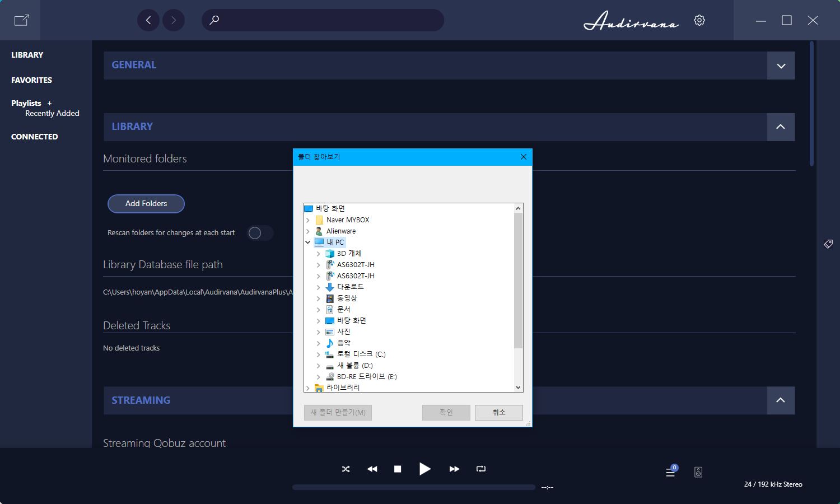Expand the 새 볼륨 (D:) tree node

point(319,366)
